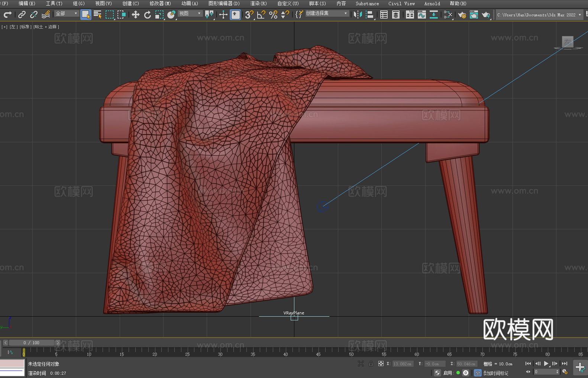The width and height of the screenshot is (588, 378).
Task: Click the Mirror tool icon
Action: point(358,14)
